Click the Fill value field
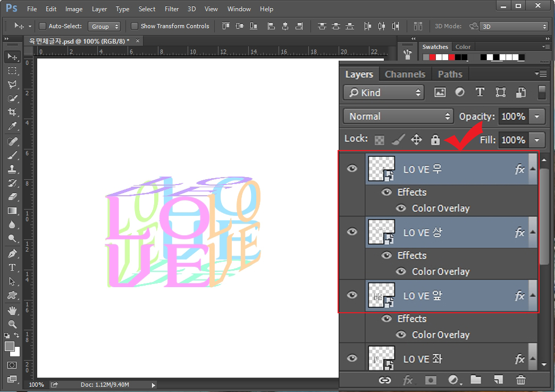The height and width of the screenshot is (392, 555). (x=513, y=140)
